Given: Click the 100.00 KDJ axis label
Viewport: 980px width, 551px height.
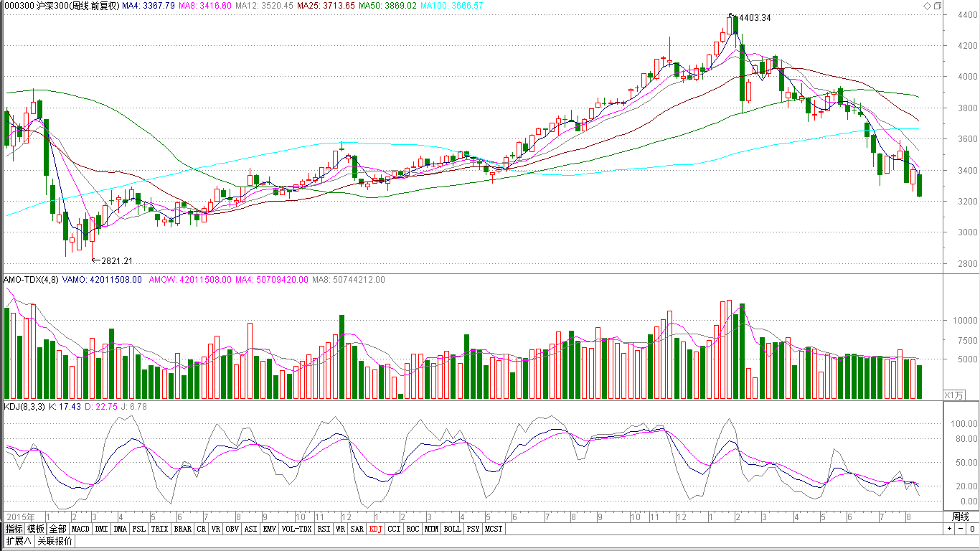Looking at the screenshot, I should tap(964, 424).
